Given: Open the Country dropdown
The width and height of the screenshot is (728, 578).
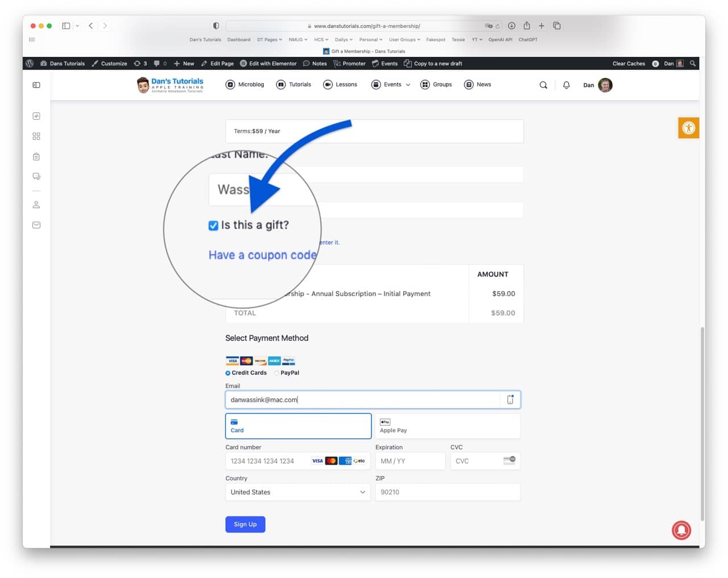Looking at the screenshot, I should pos(297,492).
